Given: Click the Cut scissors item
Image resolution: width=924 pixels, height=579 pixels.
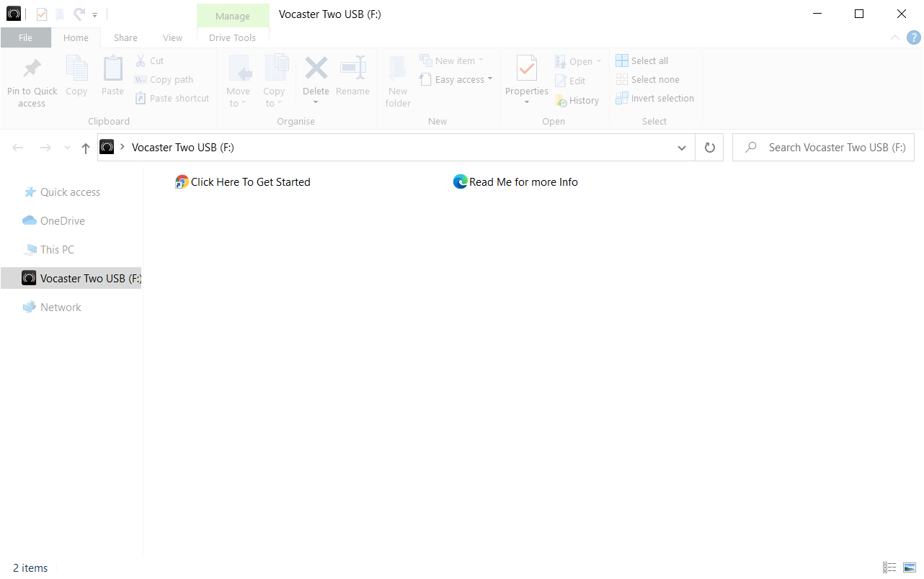Looking at the screenshot, I should click(x=150, y=61).
